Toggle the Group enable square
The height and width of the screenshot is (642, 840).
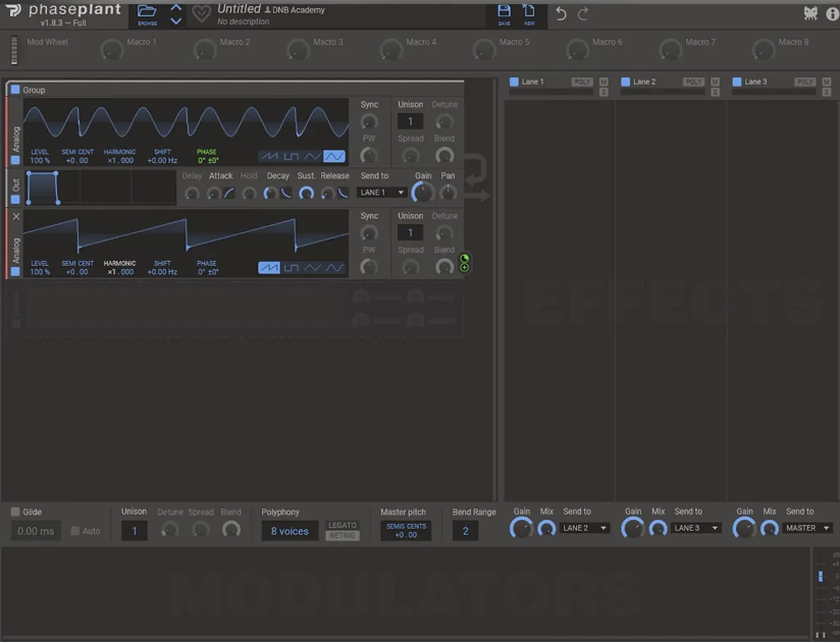point(15,89)
